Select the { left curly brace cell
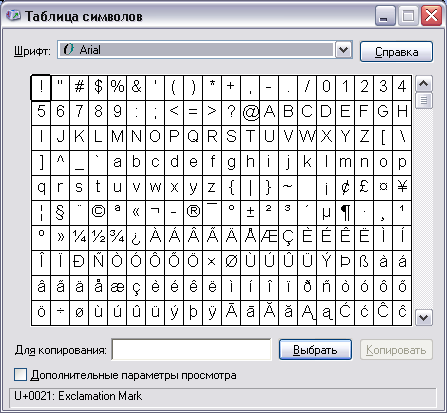The height and width of the screenshot is (413, 447). click(x=231, y=188)
